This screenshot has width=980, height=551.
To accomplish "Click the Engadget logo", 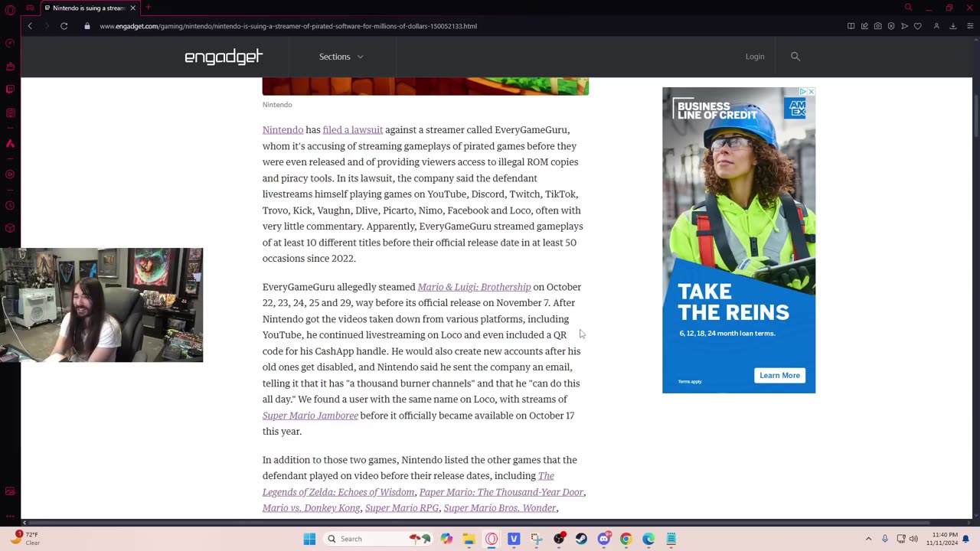I will point(224,57).
